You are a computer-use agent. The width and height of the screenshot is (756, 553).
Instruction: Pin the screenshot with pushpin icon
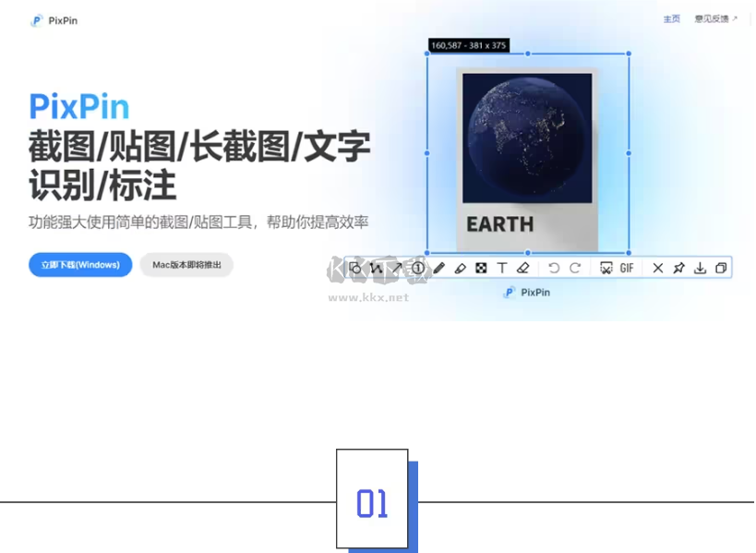tap(678, 268)
